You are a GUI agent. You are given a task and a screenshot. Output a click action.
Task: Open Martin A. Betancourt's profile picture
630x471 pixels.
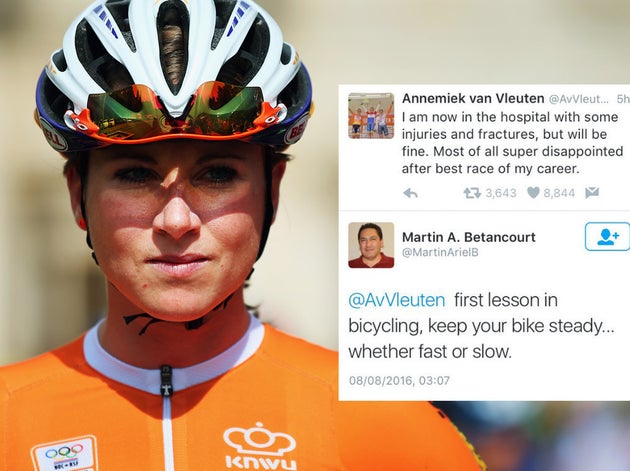point(371,245)
